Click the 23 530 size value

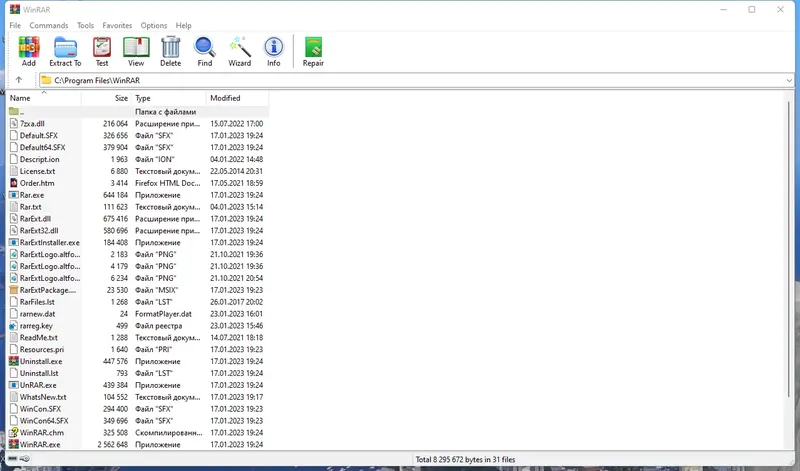(117, 290)
